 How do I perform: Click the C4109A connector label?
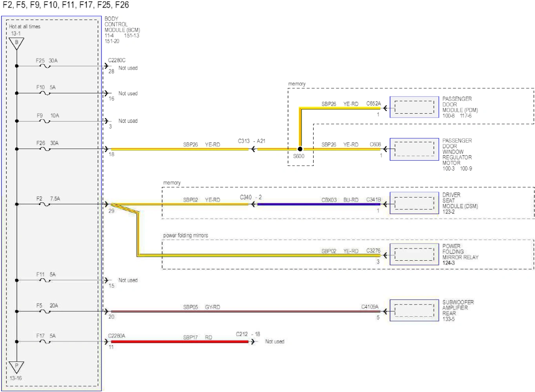click(370, 307)
